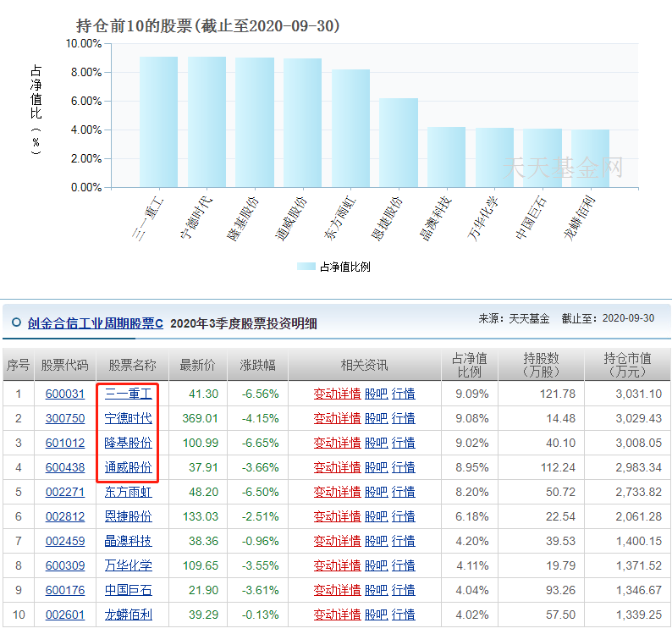Screen dimensions: 672x634
Task: Click the 隆基股份 stock name link
Action: pyautogui.click(x=128, y=443)
